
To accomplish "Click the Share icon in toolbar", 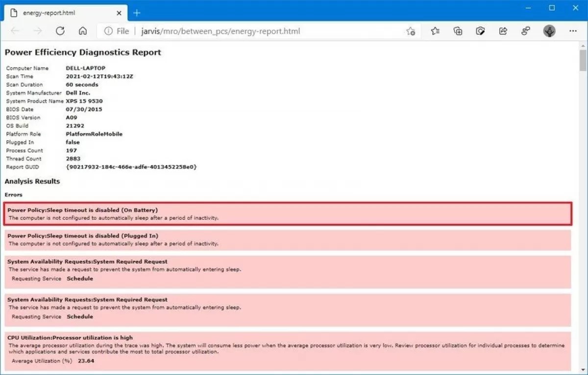I will (x=503, y=31).
